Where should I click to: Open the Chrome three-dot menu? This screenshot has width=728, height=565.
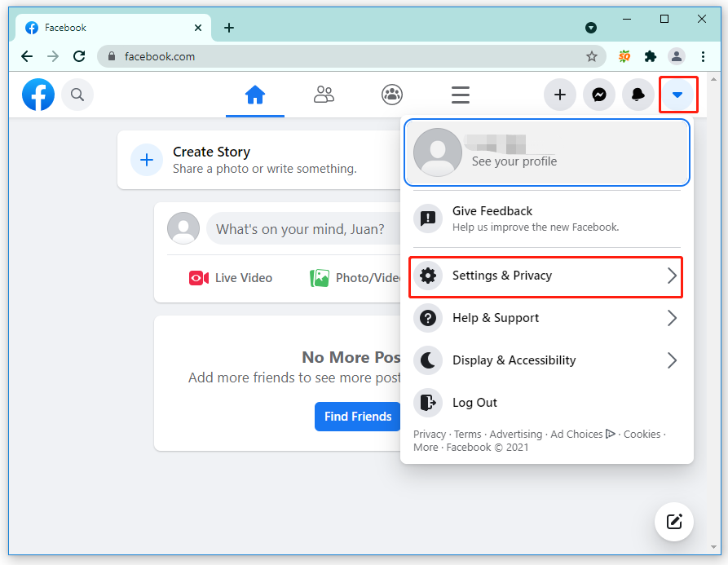coord(703,56)
